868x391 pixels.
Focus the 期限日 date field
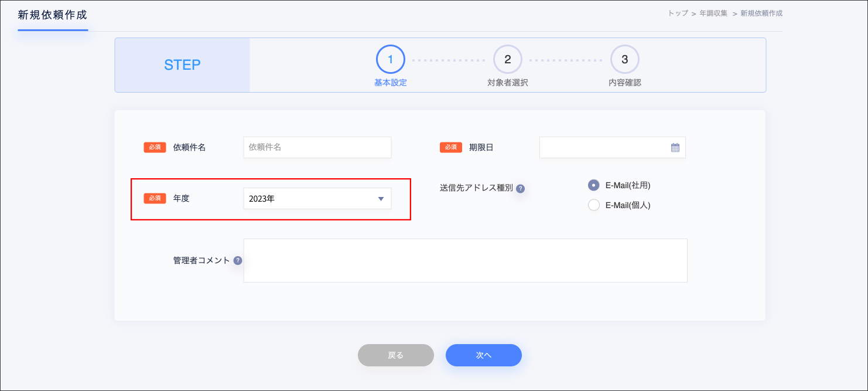pos(613,148)
